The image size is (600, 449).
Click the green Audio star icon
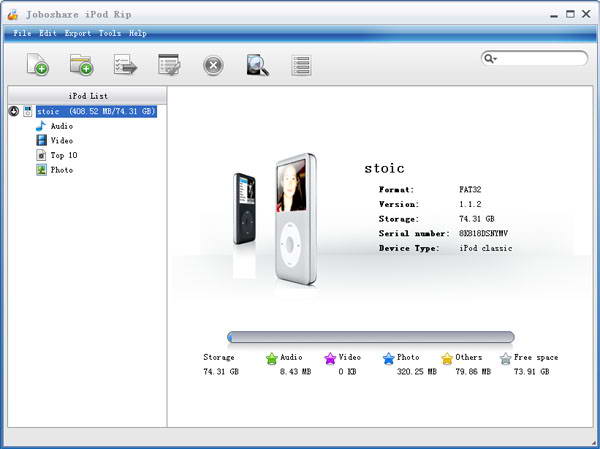pos(271,359)
